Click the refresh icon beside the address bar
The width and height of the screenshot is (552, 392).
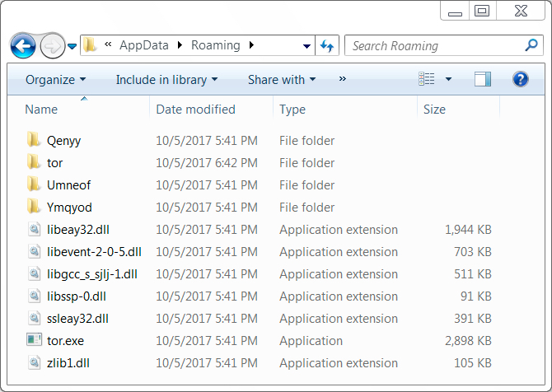tap(327, 45)
